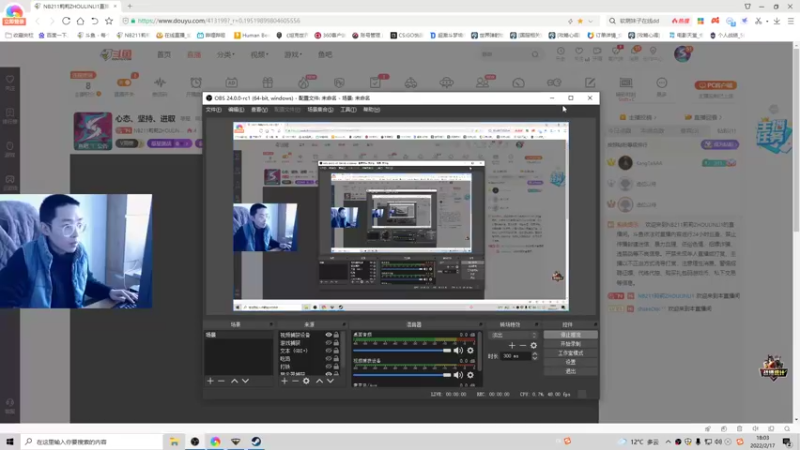Screen dimensions: 800x450
Task: Open source properties gear in Sources panel
Action: pyautogui.click(x=306, y=381)
